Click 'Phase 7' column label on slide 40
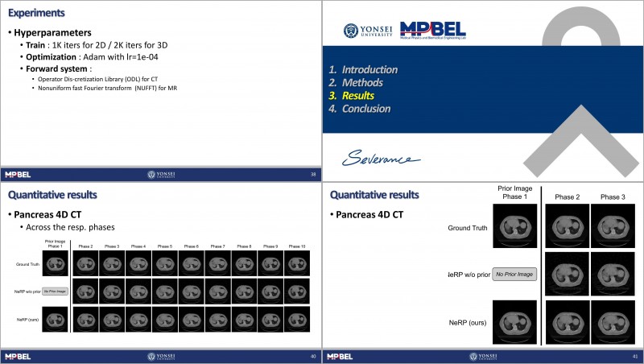 [x=217, y=246]
